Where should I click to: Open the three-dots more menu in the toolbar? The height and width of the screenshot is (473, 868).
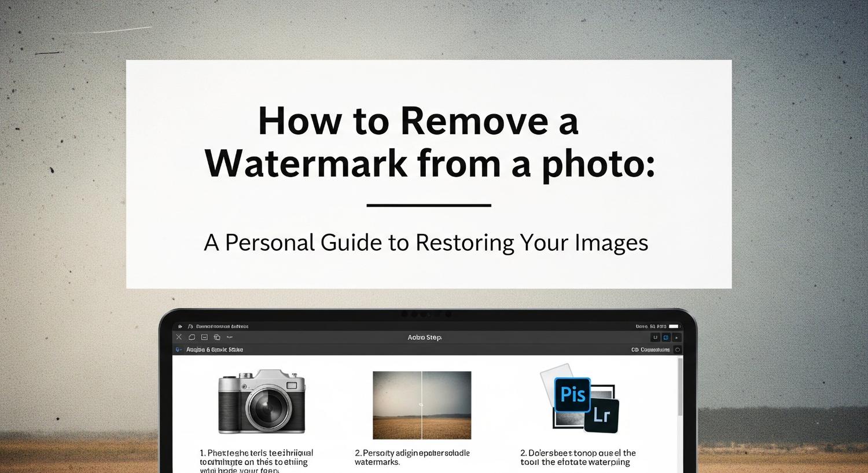pos(230,337)
